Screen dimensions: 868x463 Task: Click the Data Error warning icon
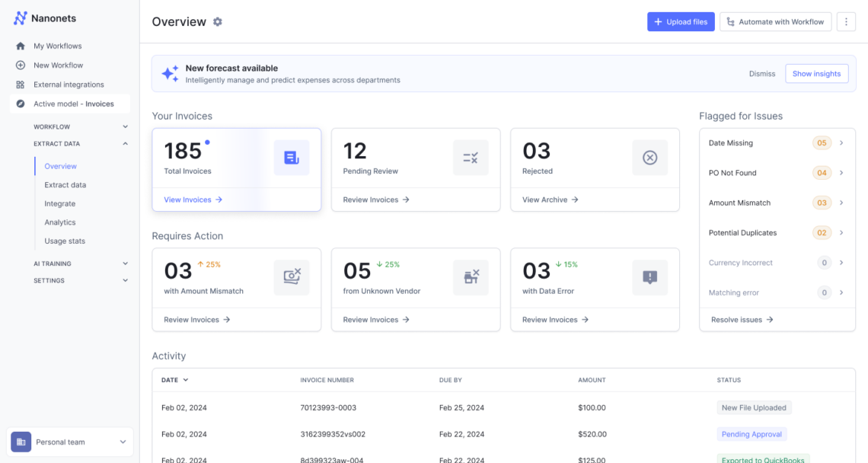(649, 276)
